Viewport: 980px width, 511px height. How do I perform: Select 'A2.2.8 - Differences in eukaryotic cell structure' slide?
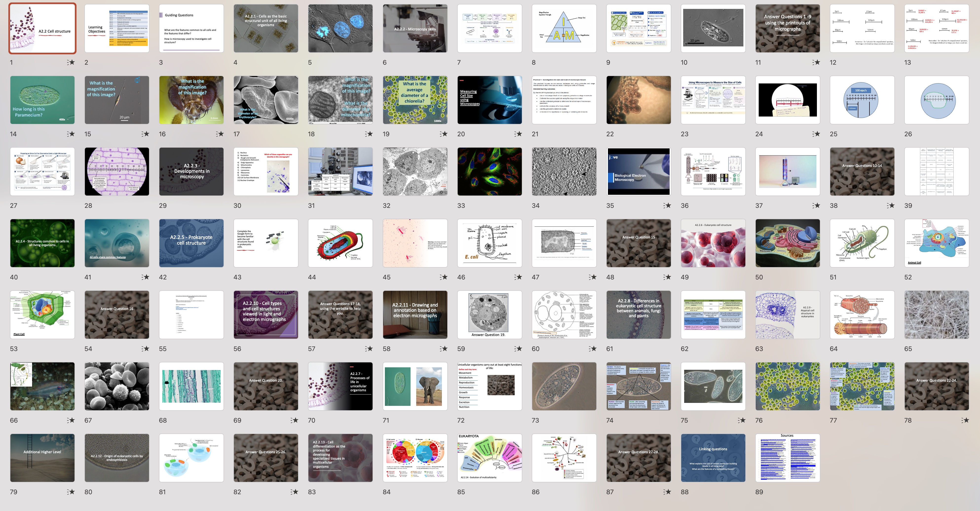coord(639,315)
